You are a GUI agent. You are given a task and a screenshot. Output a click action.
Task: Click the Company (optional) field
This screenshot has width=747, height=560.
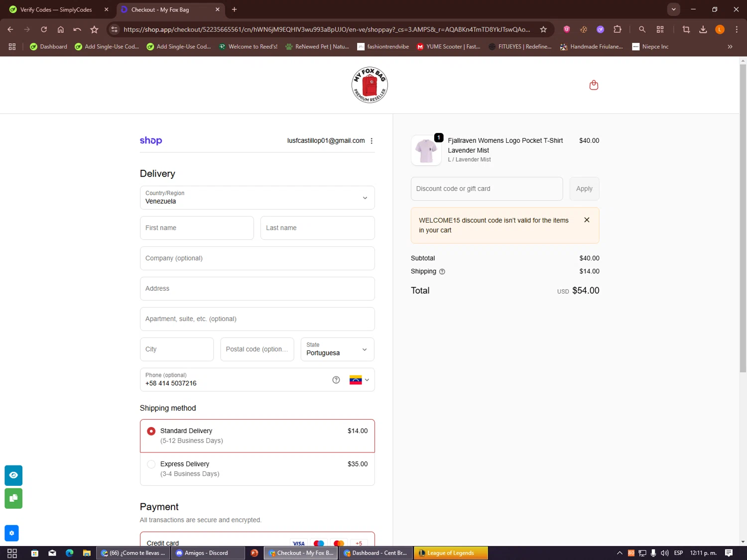pos(257,258)
